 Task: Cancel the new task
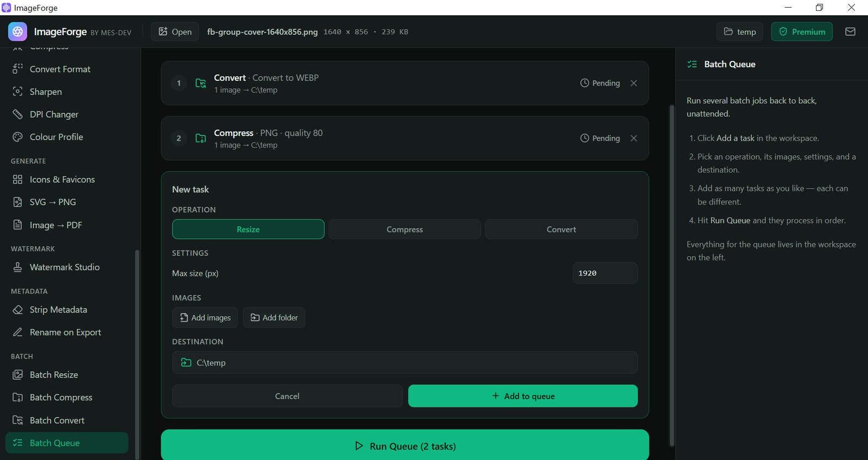[x=287, y=396]
